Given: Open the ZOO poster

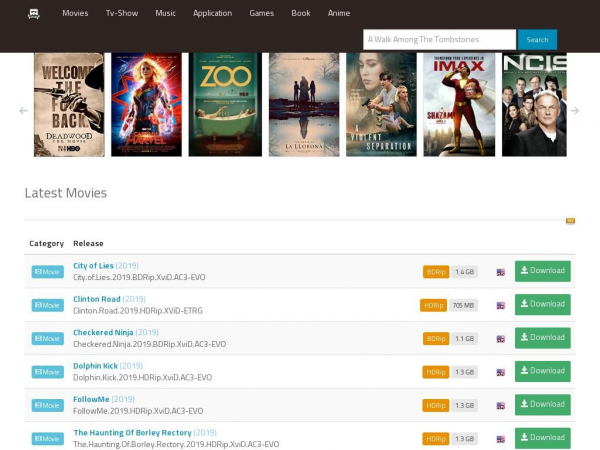Looking at the screenshot, I should 225,104.
